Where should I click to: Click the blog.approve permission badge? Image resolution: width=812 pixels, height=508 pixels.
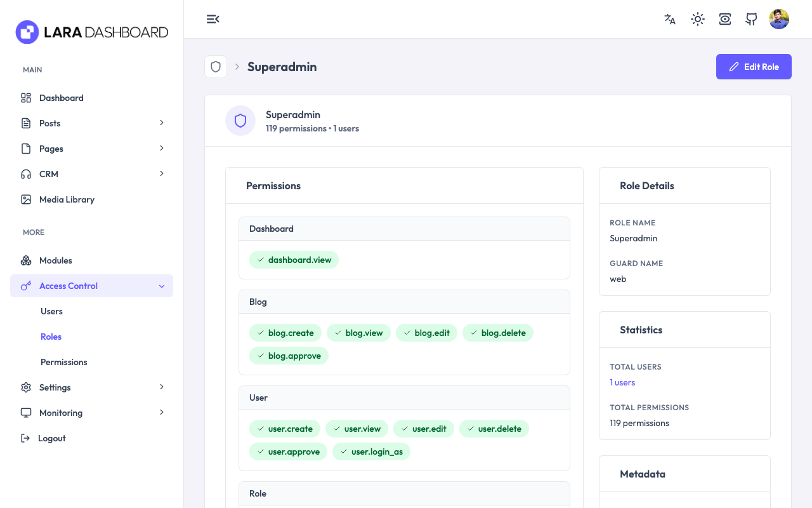click(x=289, y=356)
